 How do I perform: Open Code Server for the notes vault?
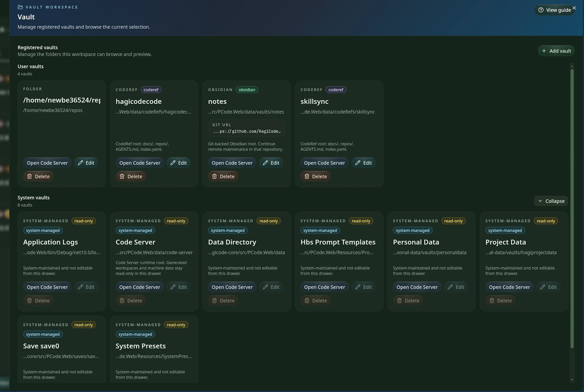[232, 163]
